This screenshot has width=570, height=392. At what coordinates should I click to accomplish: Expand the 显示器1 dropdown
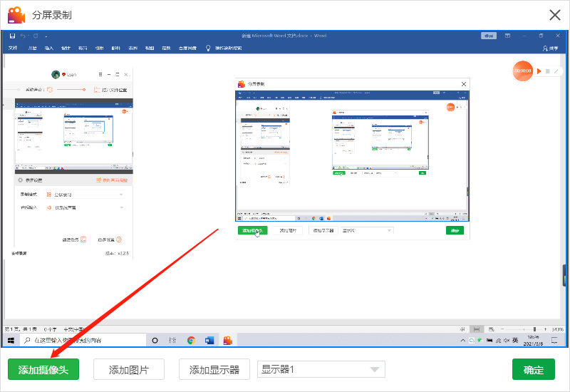click(374, 369)
